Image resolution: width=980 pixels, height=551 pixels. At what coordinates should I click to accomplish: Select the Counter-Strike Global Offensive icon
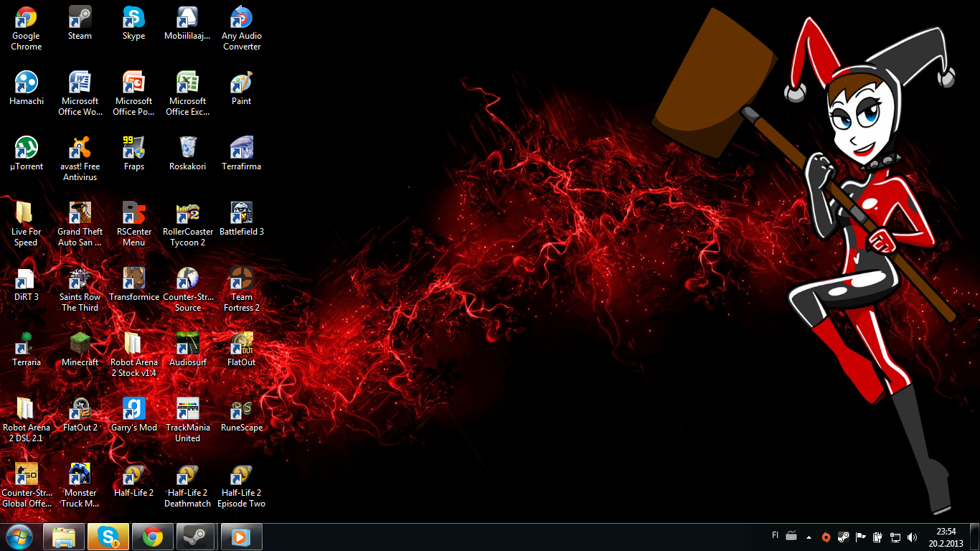coord(27,486)
